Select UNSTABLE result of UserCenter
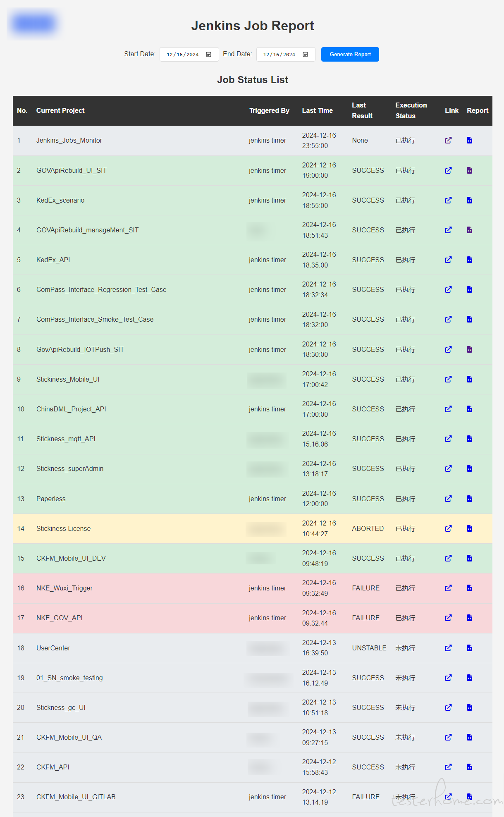The width and height of the screenshot is (504, 817). 369,648
